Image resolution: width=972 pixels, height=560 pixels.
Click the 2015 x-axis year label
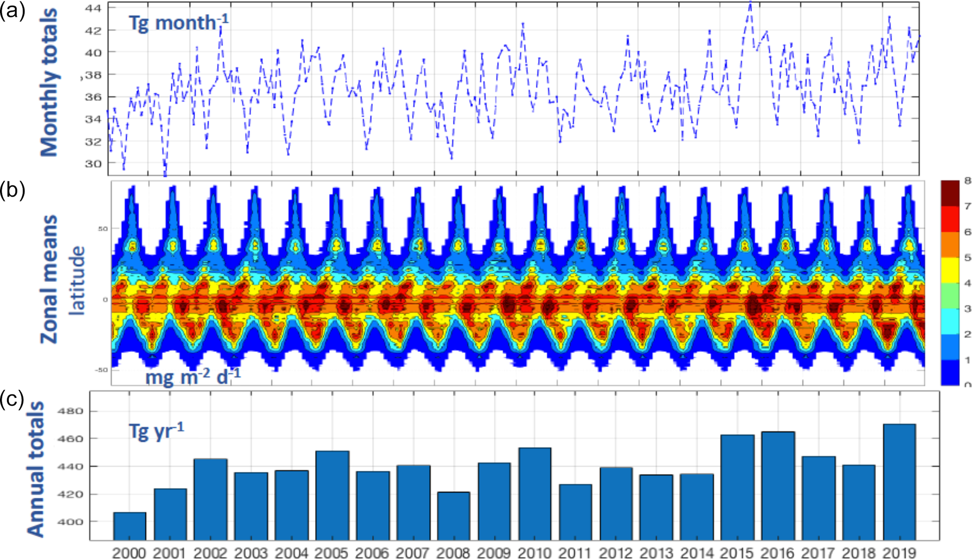[737, 553]
